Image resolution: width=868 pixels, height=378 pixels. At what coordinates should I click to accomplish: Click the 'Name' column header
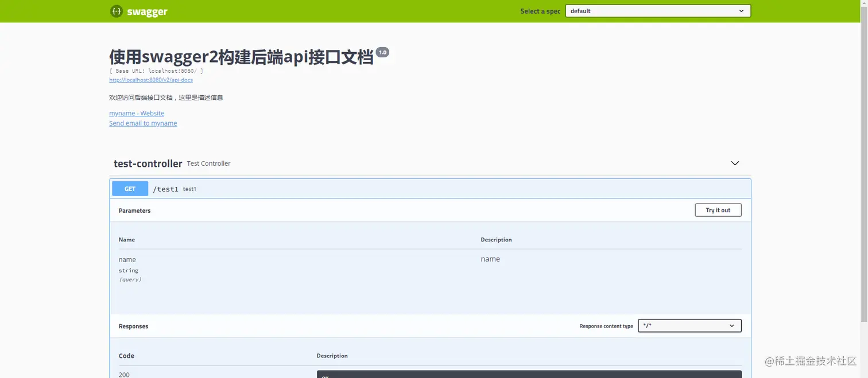[127, 240]
